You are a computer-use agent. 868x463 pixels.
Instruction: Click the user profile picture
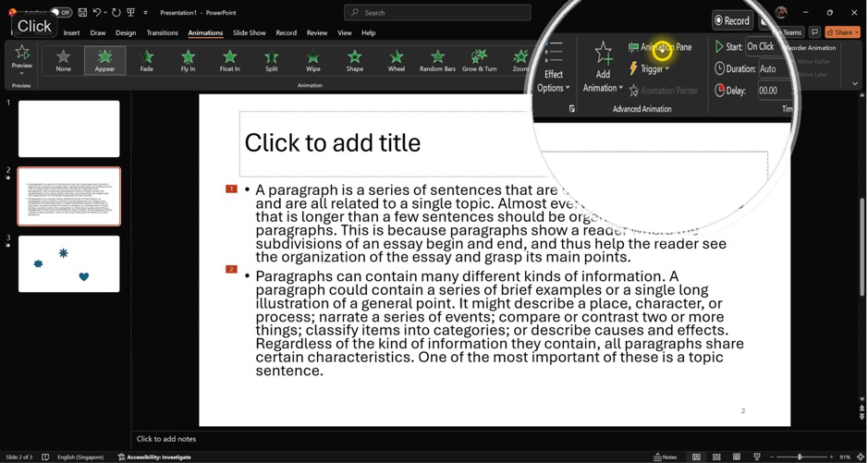781,12
